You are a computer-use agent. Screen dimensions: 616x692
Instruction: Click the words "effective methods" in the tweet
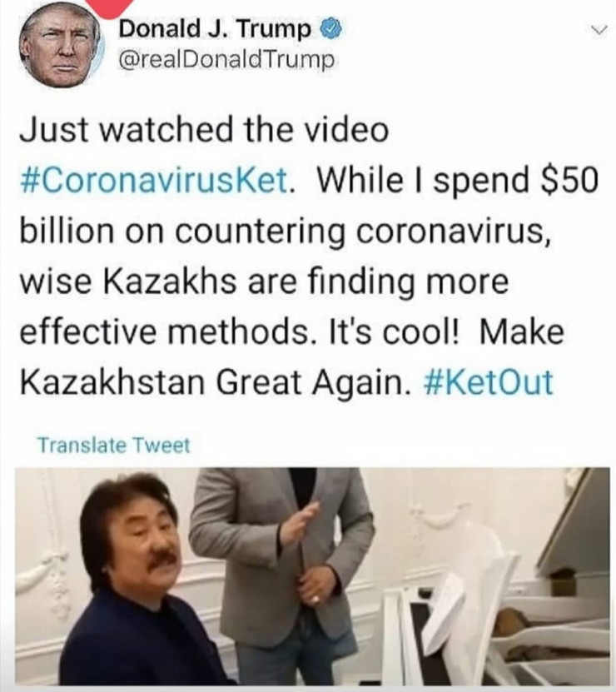point(164,331)
